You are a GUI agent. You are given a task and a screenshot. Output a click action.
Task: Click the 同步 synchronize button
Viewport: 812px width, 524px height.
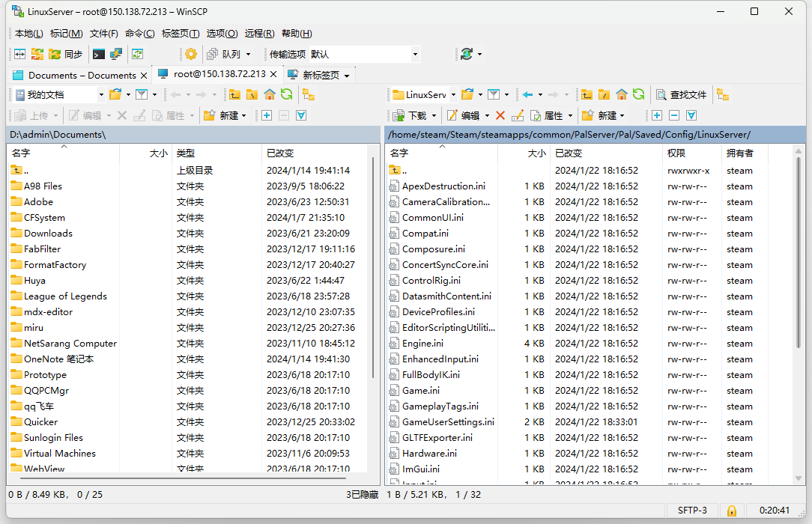pos(65,55)
